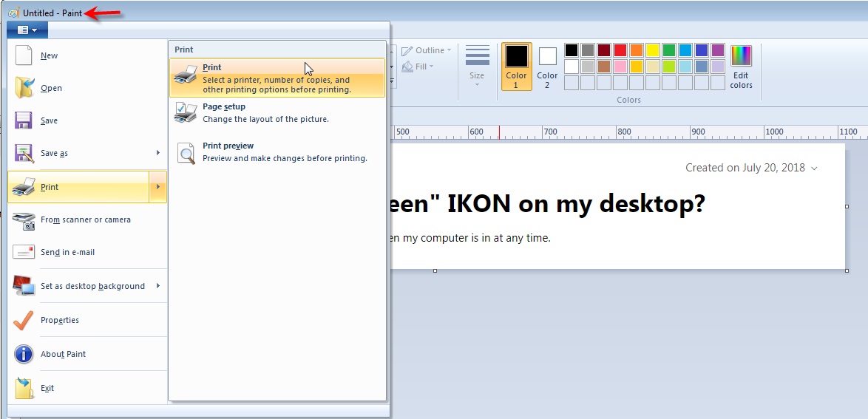Choose Save from the file menu
This screenshot has width=868, height=419.
coord(87,120)
